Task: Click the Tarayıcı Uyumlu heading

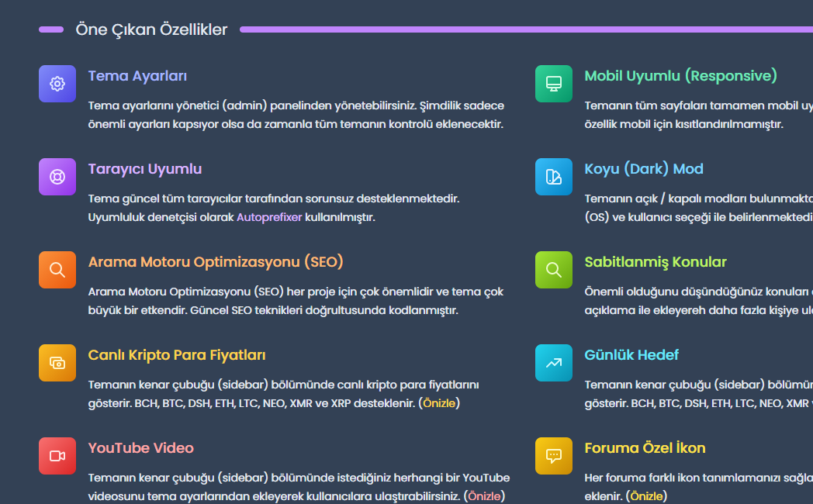Action: click(x=144, y=169)
